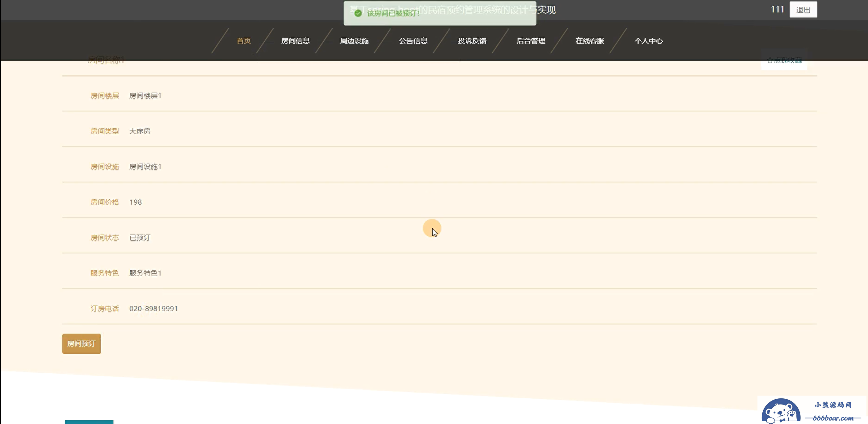Open 投诉反馈 navigation item
The height and width of the screenshot is (424, 868).
(x=472, y=41)
